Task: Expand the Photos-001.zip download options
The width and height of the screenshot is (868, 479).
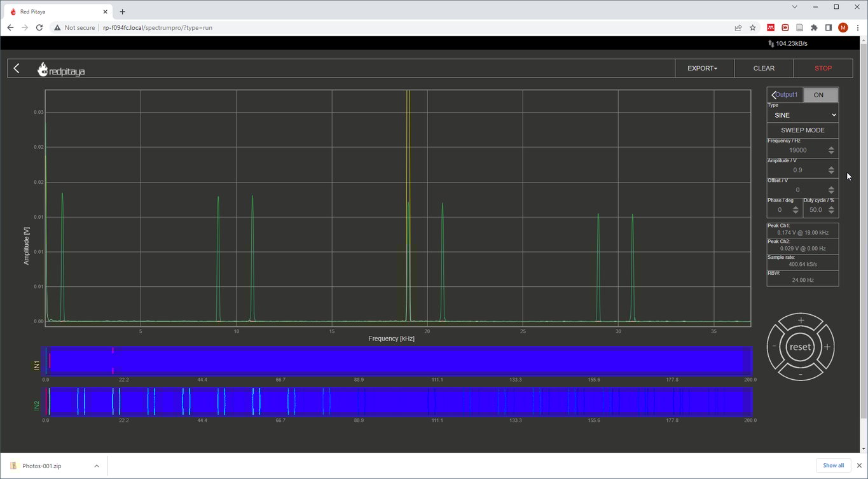Action: [97, 465]
